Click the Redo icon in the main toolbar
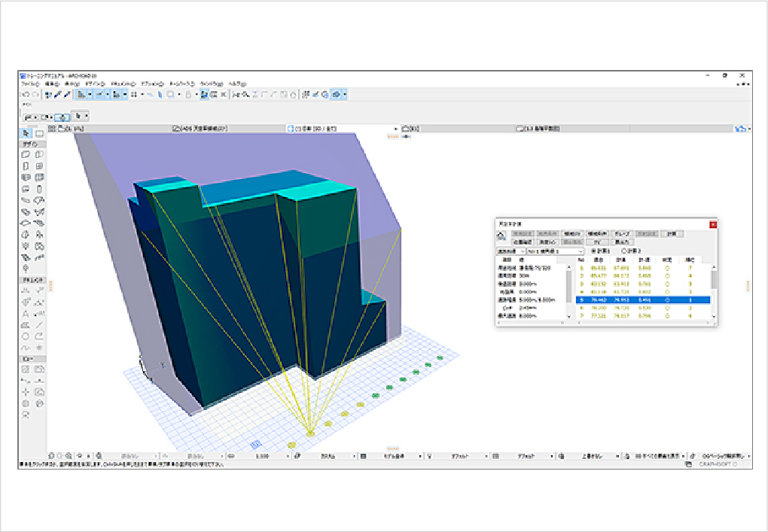 point(35,95)
